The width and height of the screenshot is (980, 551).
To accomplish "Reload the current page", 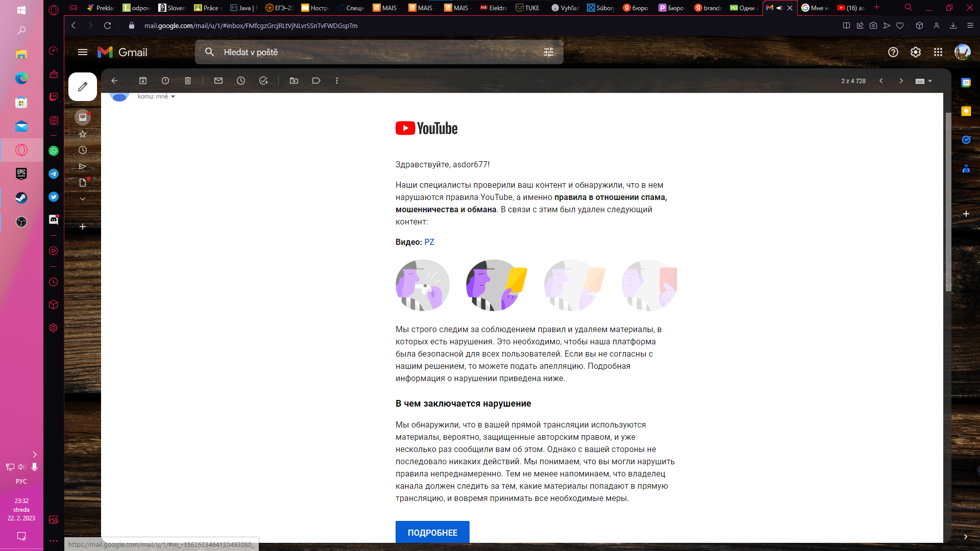I will 107,26.
